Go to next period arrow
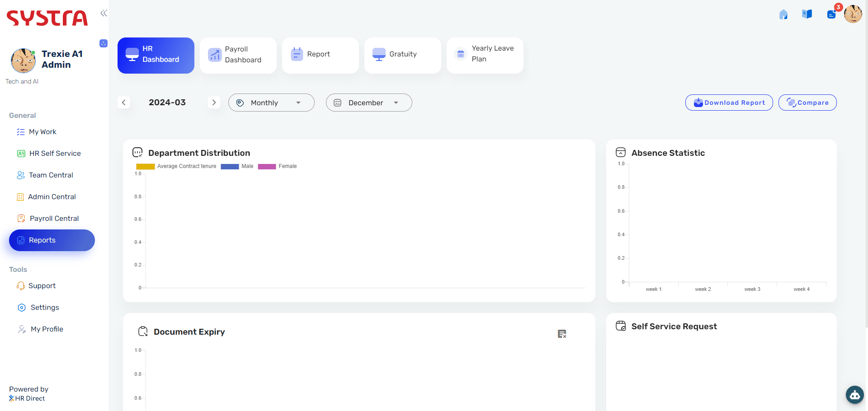The height and width of the screenshot is (411, 868). [214, 103]
